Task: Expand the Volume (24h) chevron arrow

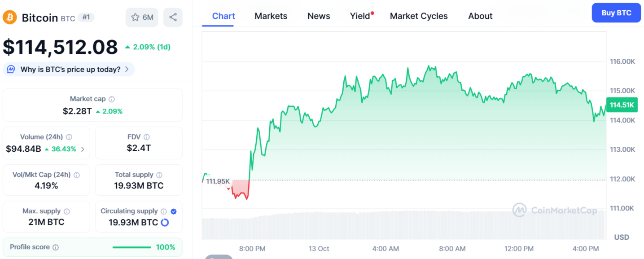Action: [83, 149]
